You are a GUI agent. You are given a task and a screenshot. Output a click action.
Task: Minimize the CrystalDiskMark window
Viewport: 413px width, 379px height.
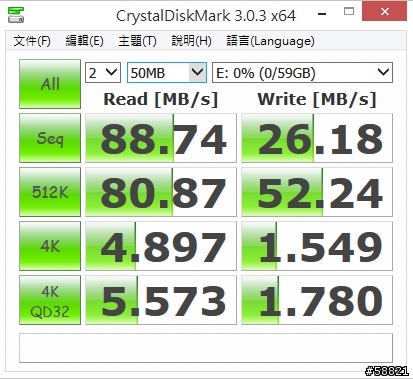tap(322, 14)
